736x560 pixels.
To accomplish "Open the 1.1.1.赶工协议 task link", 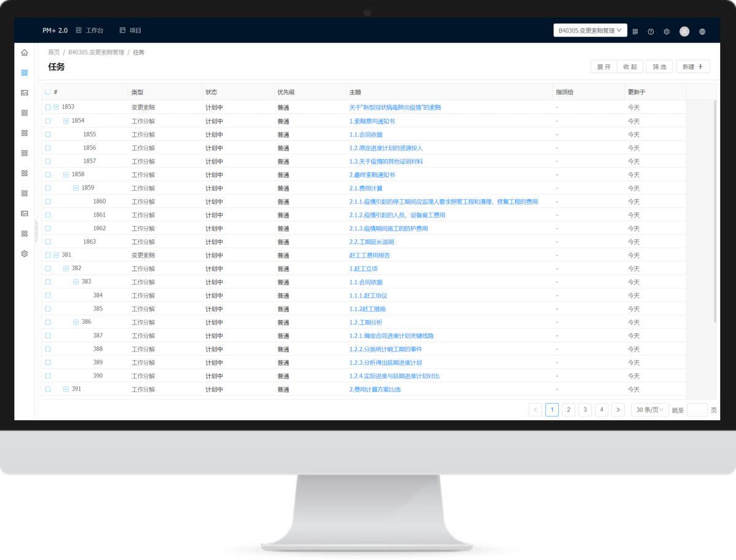I will pos(368,296).
